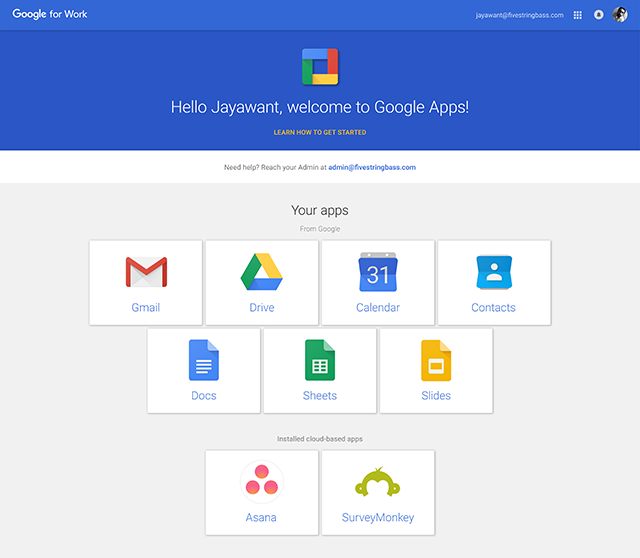
Task: Click the SurveyMonkey text label
Action: coord(378,518)
